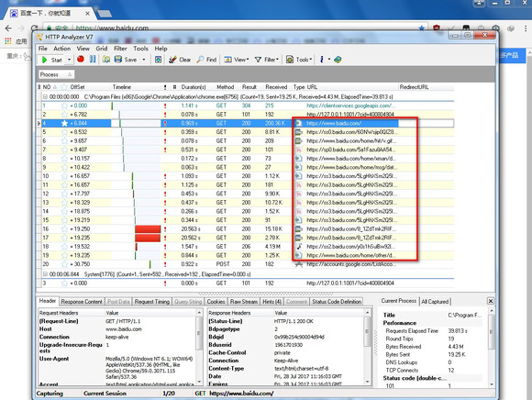Screen dimensions: 532x400
Task: Toggle star for request row 2
Action: coord(64,115)
